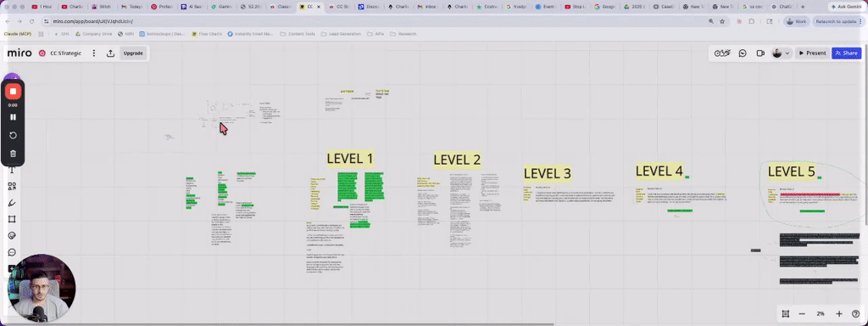
Task: Open a new browser tab
Action: coord(803,7)
